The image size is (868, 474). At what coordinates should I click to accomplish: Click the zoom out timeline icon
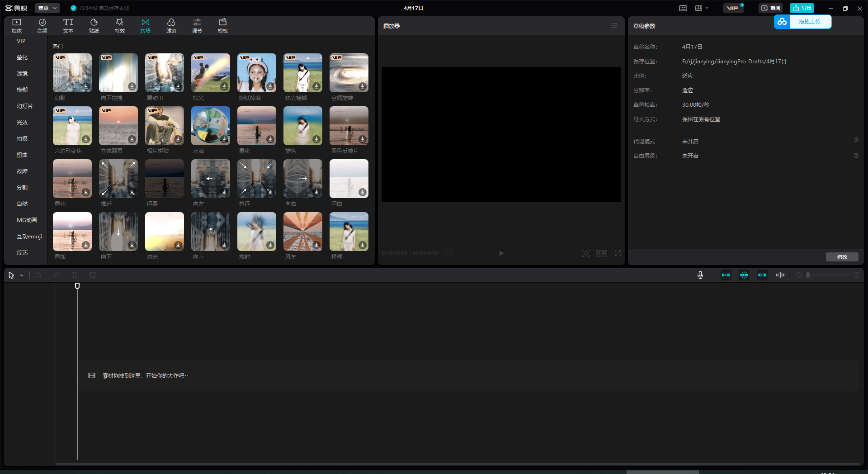pyautogui.click(x=799, y=275)
